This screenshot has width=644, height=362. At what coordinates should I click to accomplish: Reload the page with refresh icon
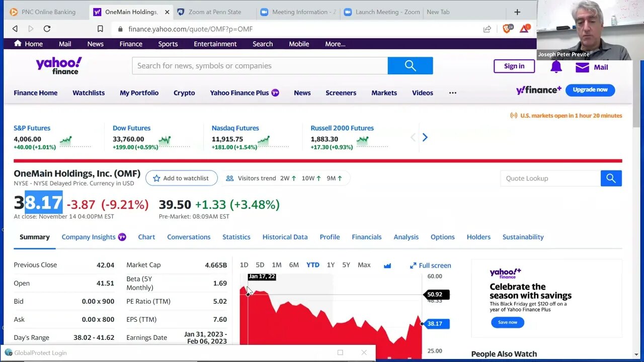[x=47, y=29]
